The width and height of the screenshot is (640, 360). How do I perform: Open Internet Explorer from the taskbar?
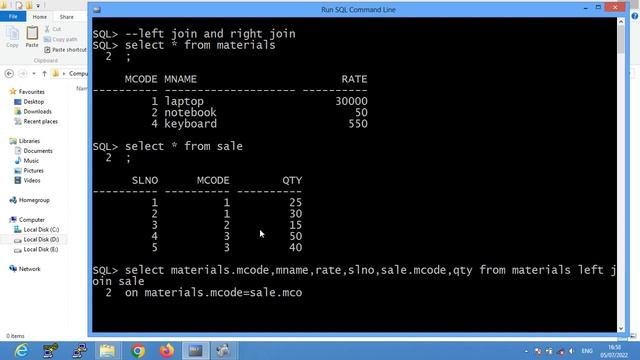(21, 351)
